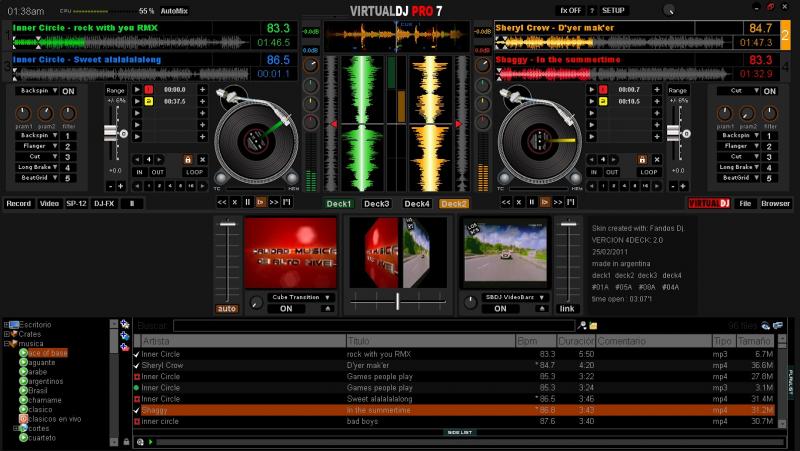Open left deck Long Brake dropdown
The height and width of the screenshot is (451, 800).
[x=38, y=167]
